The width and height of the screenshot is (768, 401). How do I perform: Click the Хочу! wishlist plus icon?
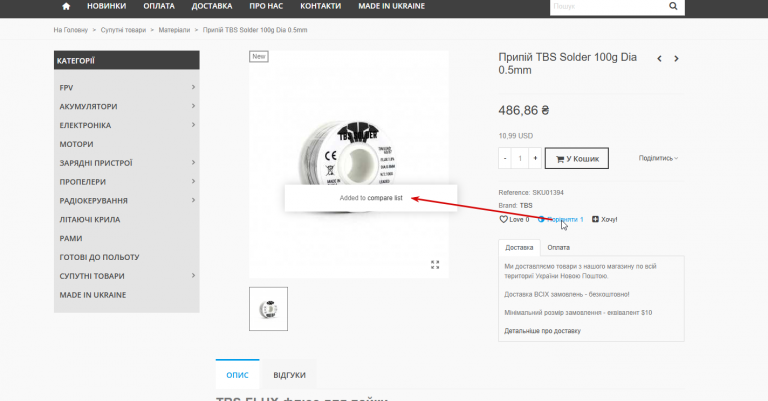click(x=595, y=219)
